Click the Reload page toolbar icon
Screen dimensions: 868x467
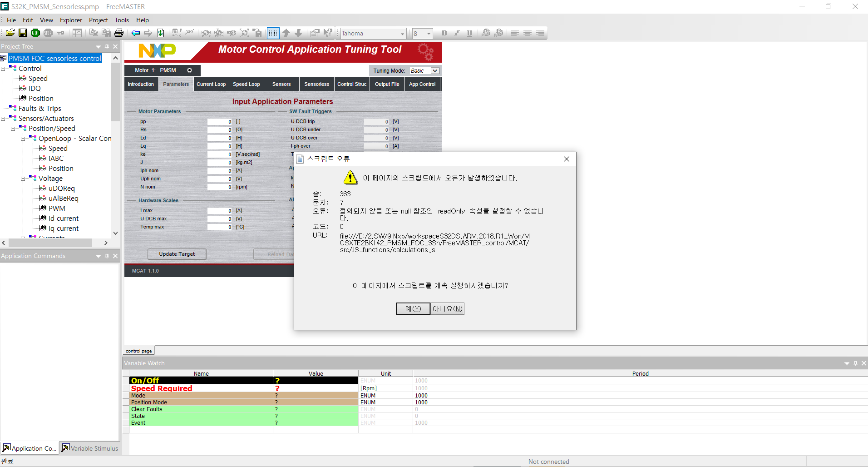tap(161, 33)
